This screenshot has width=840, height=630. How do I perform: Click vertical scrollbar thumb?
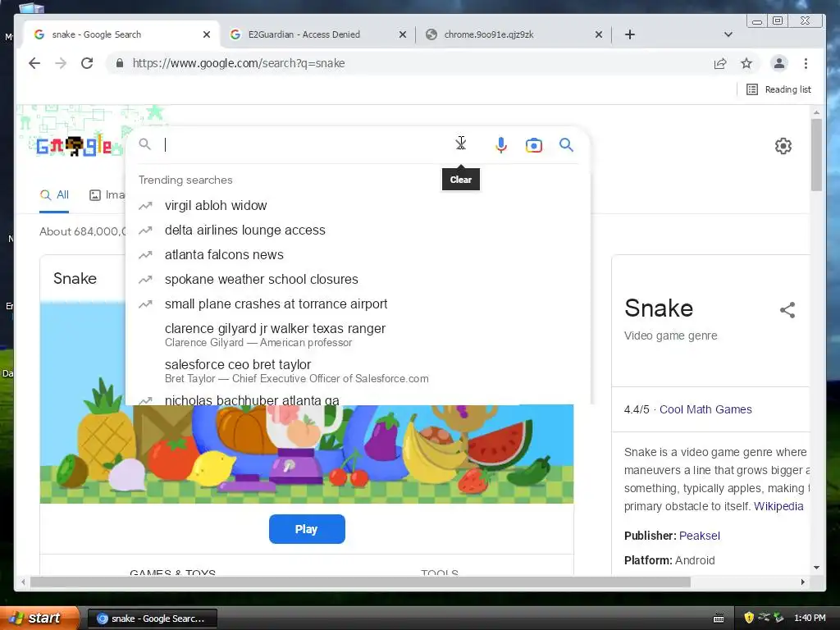[816, 154]
